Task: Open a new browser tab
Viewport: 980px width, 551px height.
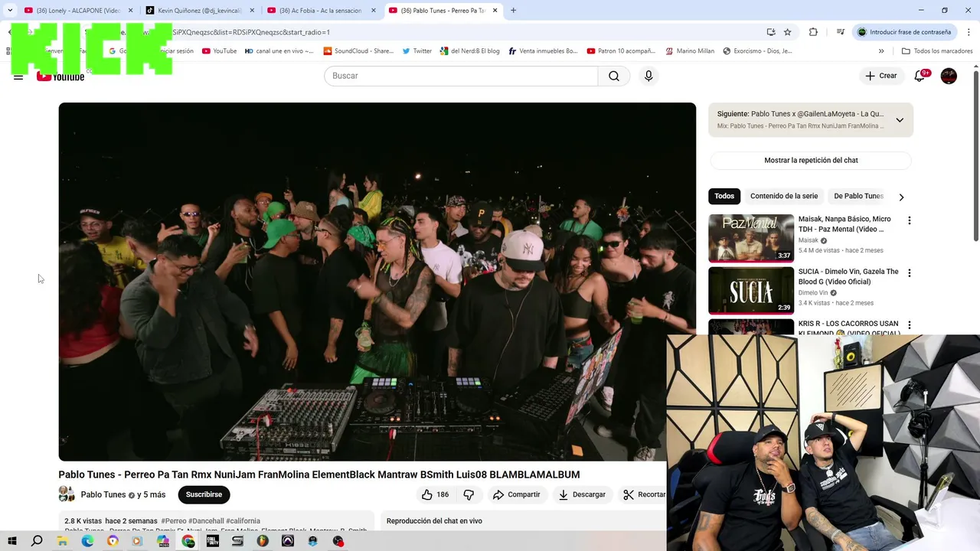Action: click(x=513, y=11)
